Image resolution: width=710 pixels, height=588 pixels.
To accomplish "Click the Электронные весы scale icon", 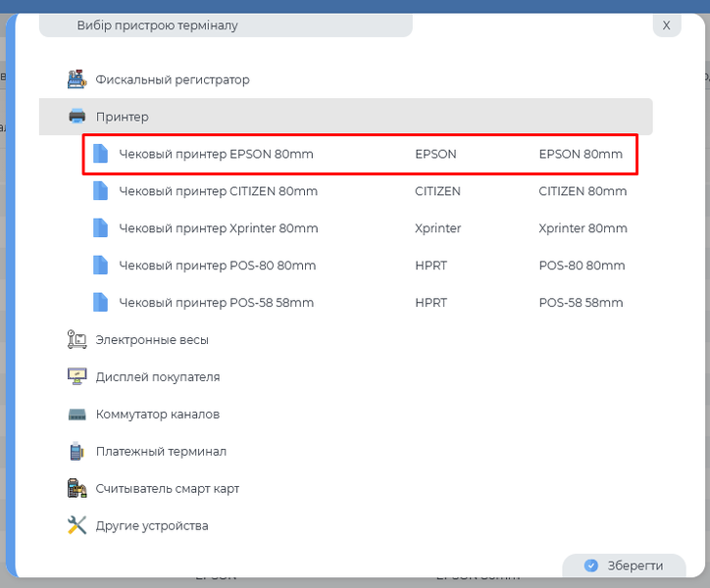I will click(x=77, y=340).
